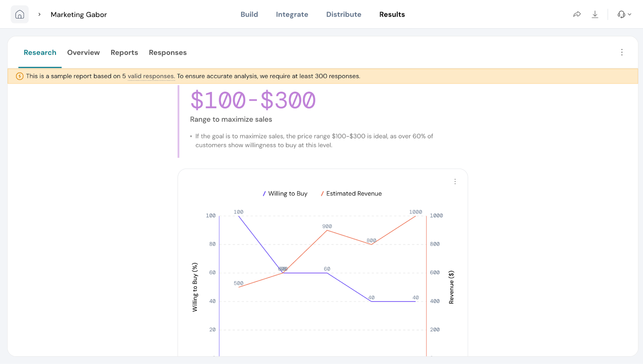Switch to the Build tab
The image size is (643, 364).
tap(249, 14)
